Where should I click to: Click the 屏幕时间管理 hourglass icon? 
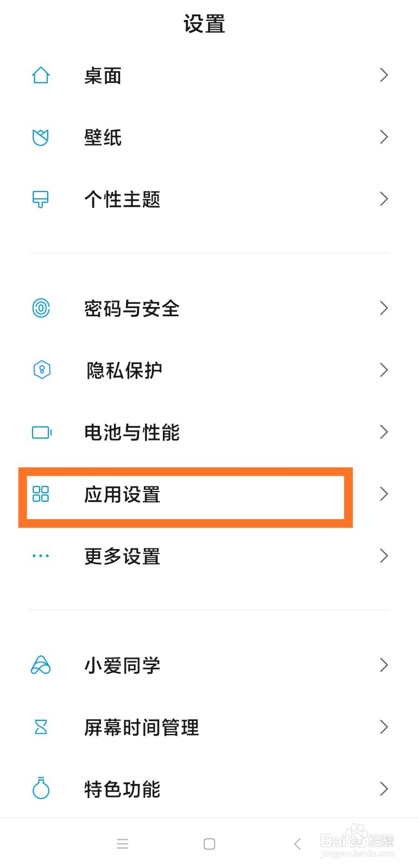click(x=41, y=727)
